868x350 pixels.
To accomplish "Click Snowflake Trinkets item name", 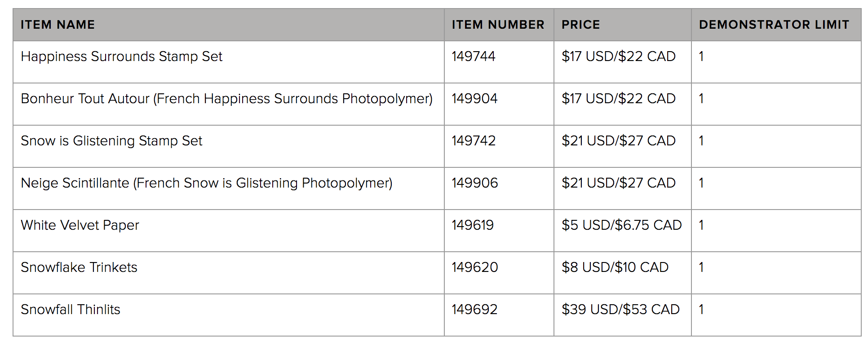I will [x=79, y=267].
